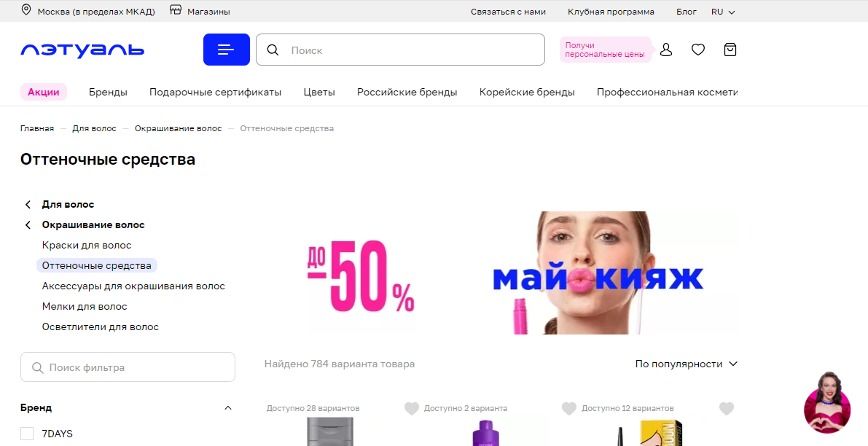This screenshot has width=868, height=446.
Task: Open the favorites heart icon in header
Action: (x=698, y=50)
